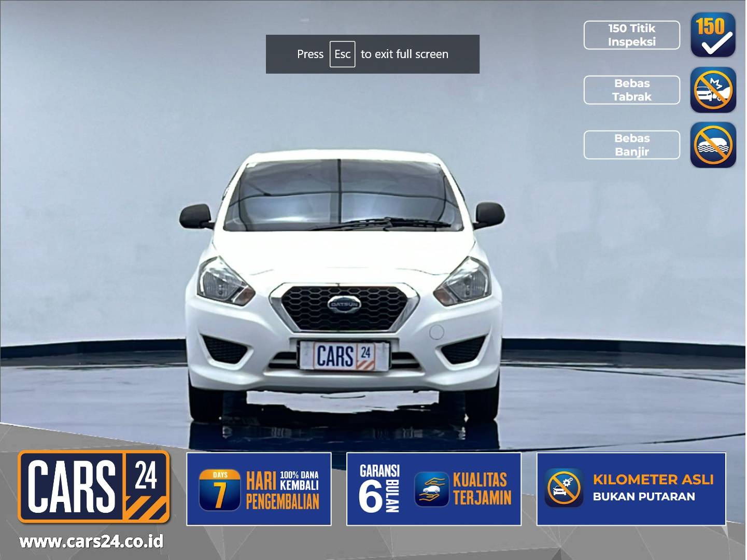Click the Datsun emblem on the grille
This screenshot has height=560, width=747.
[x=344, y=304]
